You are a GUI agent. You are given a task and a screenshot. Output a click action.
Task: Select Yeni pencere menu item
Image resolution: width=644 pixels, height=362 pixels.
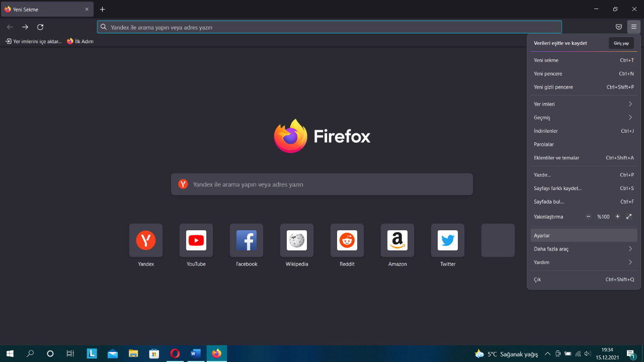(x=584, y=74)
